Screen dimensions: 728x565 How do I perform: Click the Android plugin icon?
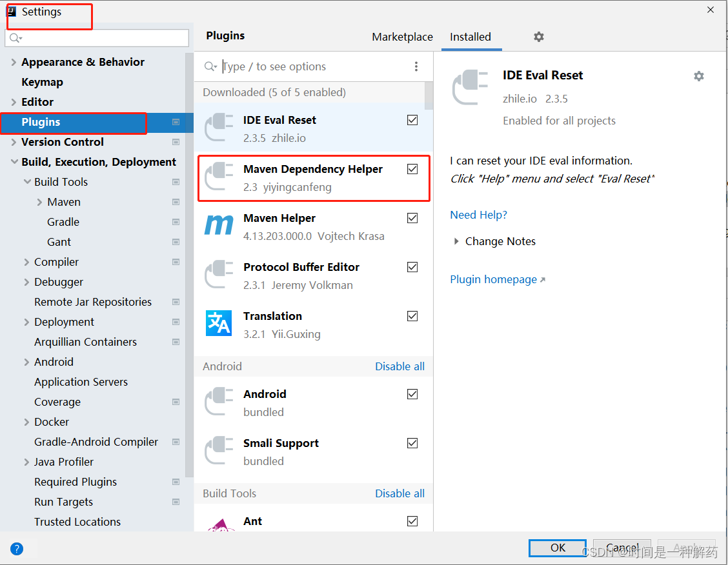coord(219,401)
